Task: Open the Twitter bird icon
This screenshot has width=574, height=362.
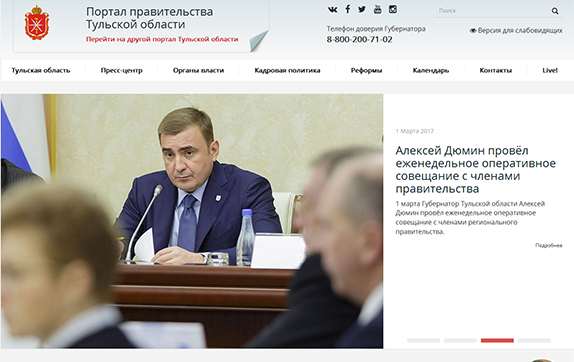Action: coord(362,10)
